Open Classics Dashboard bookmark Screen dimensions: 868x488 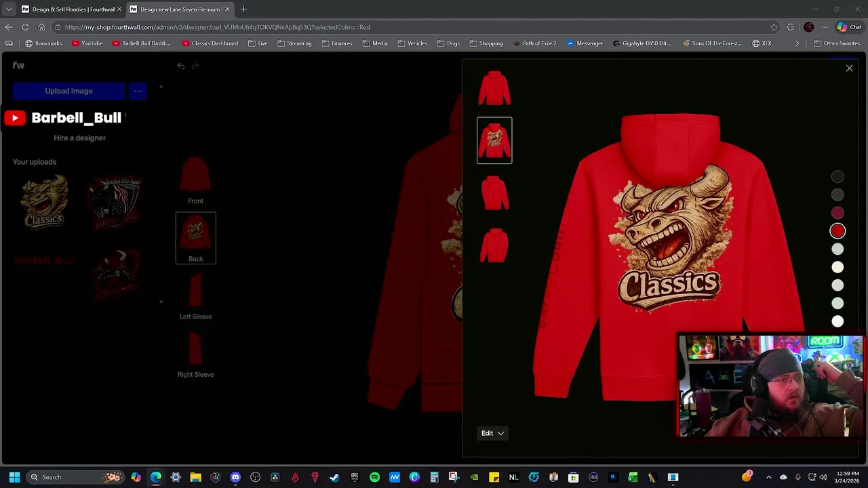210,43
